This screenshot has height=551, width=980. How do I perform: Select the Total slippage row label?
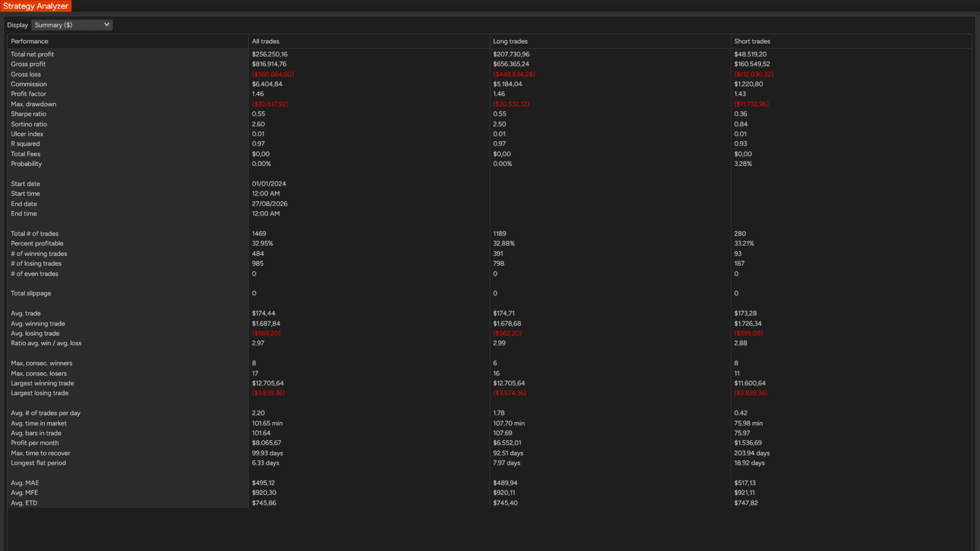point(31,294)
